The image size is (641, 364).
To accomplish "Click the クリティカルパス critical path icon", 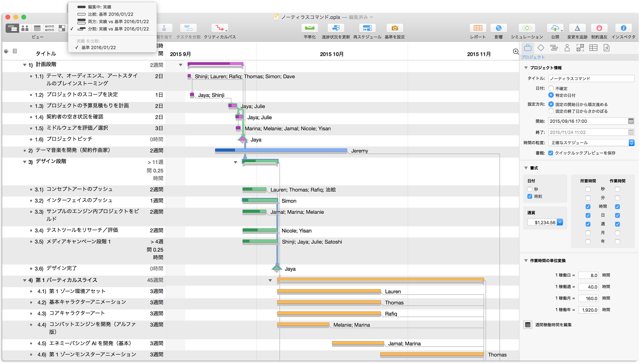I will (220, 28).
